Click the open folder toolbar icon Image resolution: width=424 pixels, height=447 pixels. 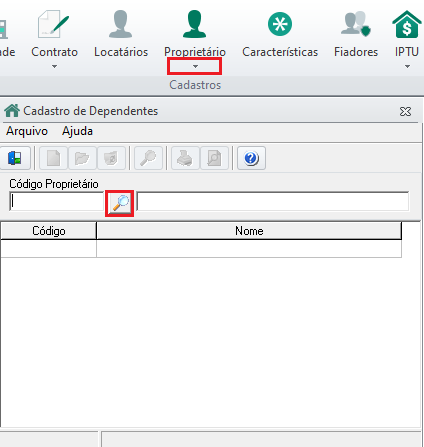(x=82, y=158)
